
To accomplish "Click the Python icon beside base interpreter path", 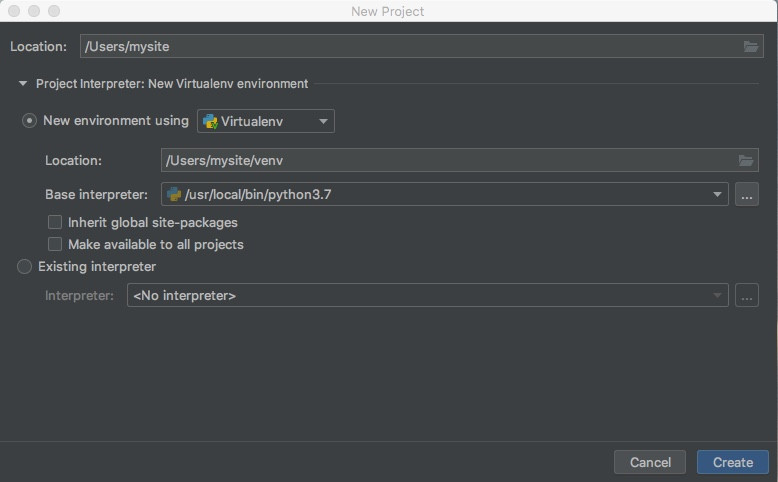I will pyautogui.click(x=174, y=194).
